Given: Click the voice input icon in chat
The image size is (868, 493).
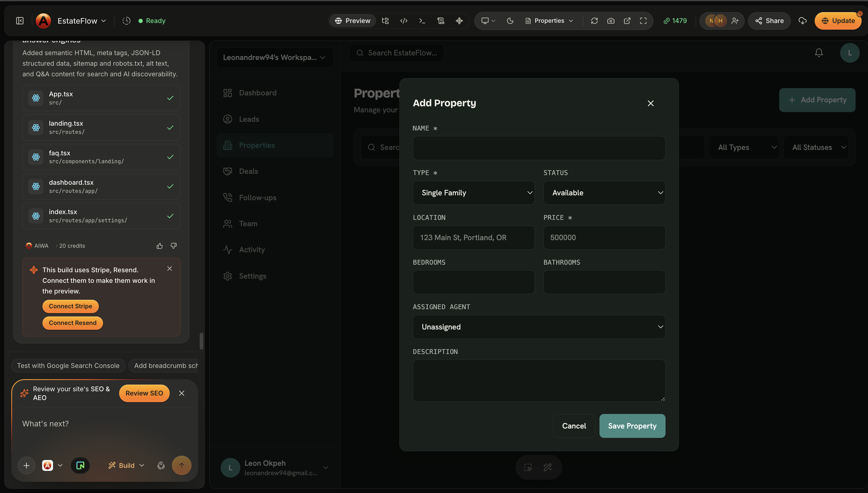Looking at the screenshot, I should pyautogui.click(x=161, y=465).
